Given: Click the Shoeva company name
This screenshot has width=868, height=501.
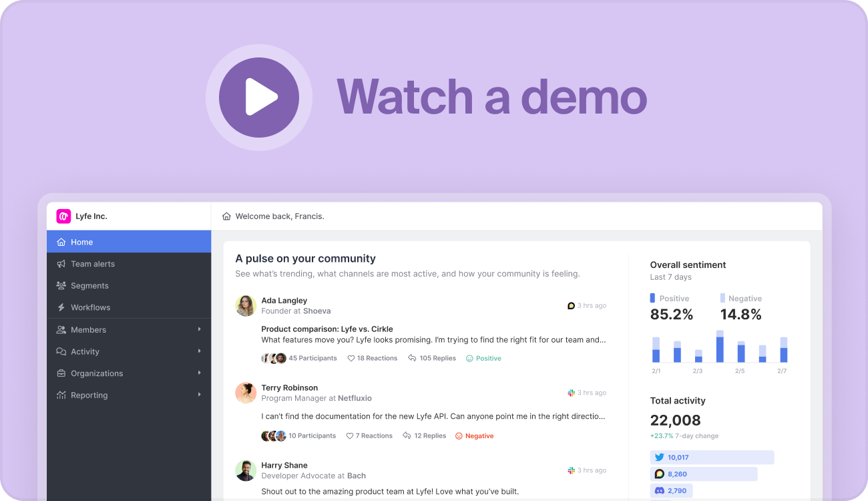Looking at the screenshot, I should [x=317, y=311].
